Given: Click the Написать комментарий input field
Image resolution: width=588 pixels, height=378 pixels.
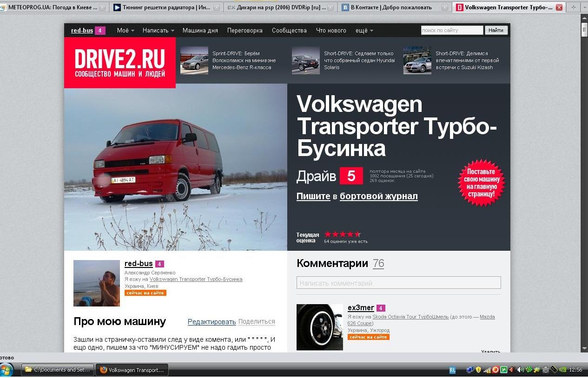Looking at the screenshot, I should [399, 283].
